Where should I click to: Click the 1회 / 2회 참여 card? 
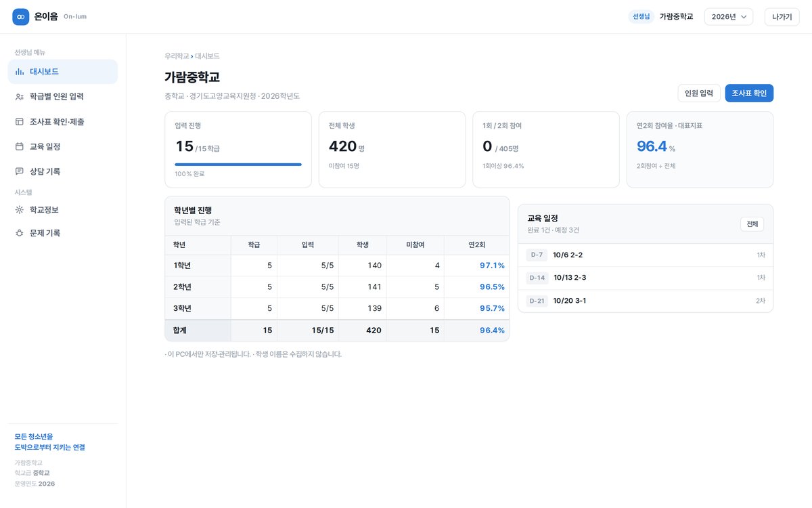tap(546, 150)
